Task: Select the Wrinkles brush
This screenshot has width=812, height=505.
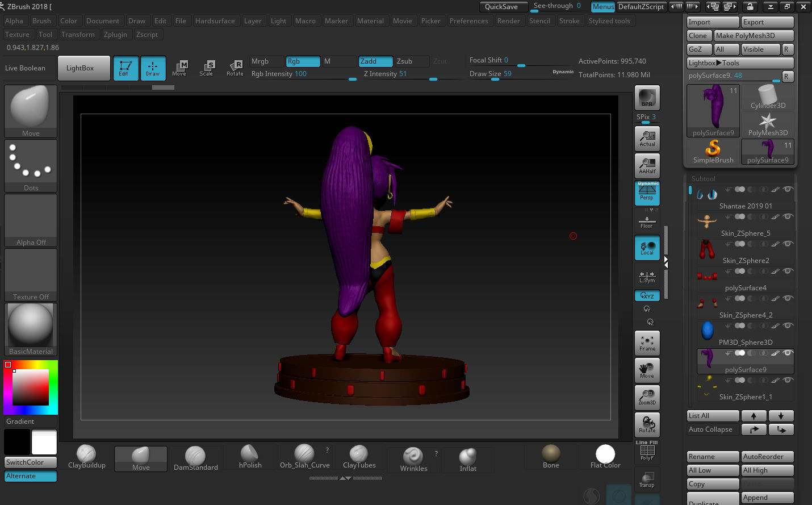Action: pos(413,459)
